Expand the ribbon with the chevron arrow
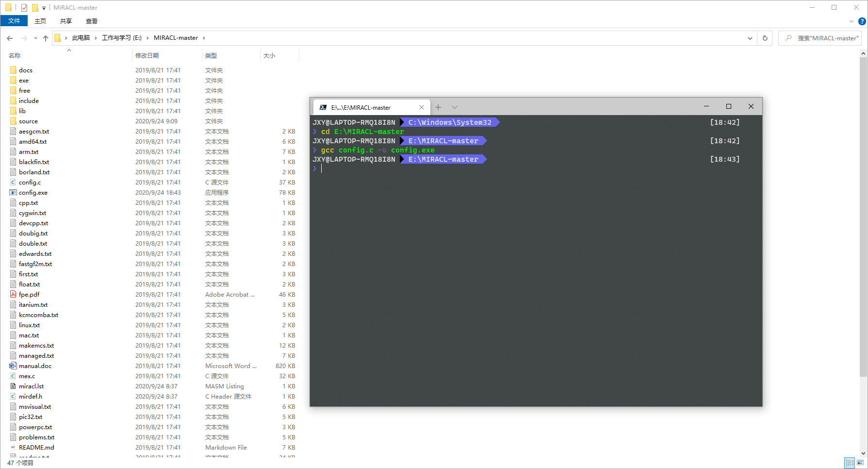 (x=852, y=21)
